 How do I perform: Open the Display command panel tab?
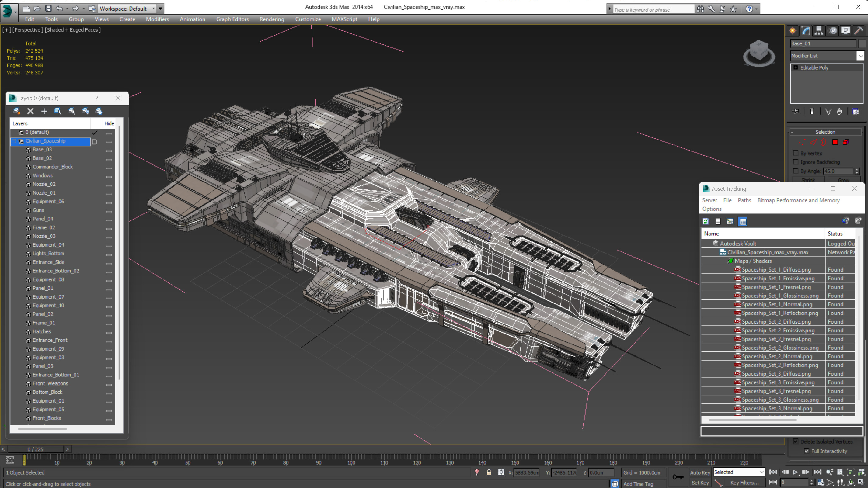(845, 31)
